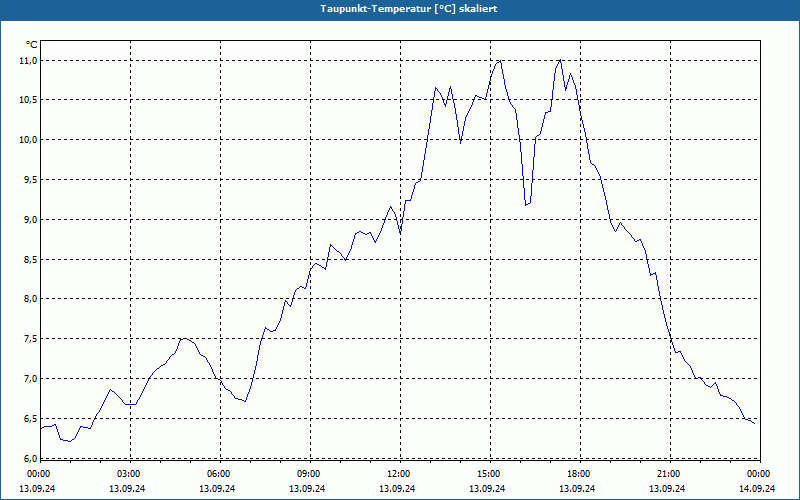The image size is (800, 500).
Task: Click the 7,5 y-axis label
Action: (x=31, y=339)
